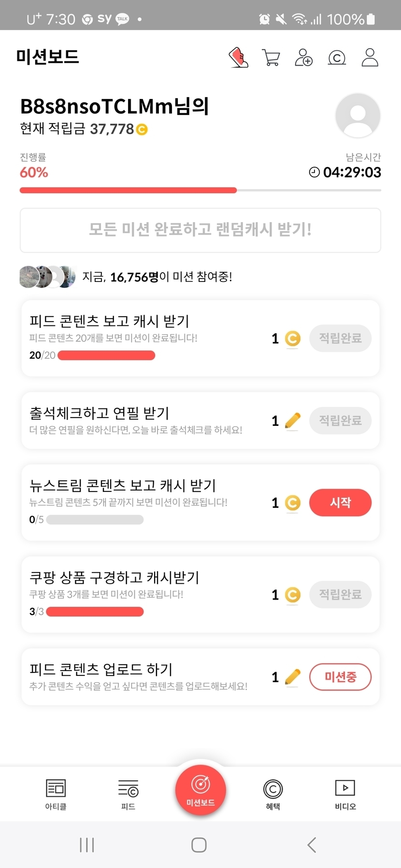Tap 적립완료 for 쿠팡 상품 mission
The height and width of the screenshot is (868, 401).
340,594
